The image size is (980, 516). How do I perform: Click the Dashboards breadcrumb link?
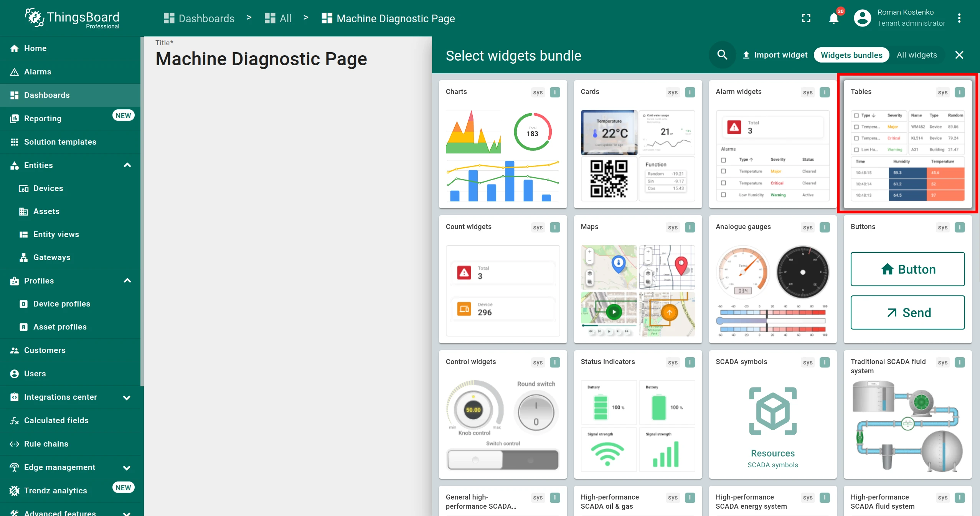199,18
